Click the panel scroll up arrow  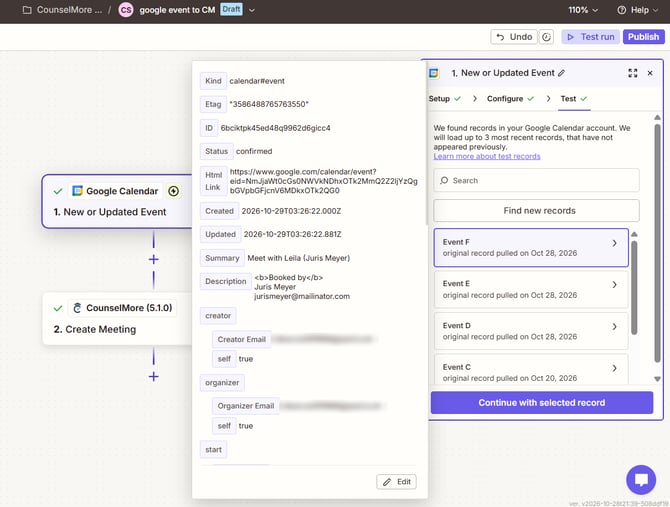(657, 117)
